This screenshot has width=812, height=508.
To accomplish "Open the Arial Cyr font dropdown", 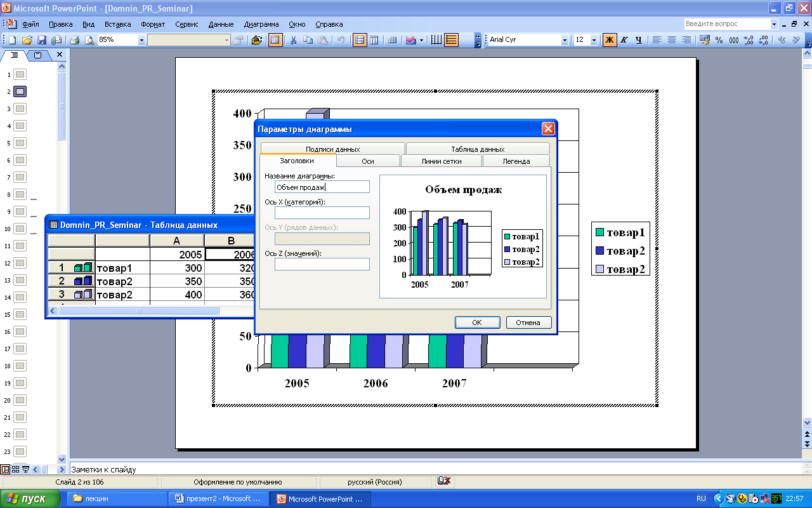I will 565,40.
